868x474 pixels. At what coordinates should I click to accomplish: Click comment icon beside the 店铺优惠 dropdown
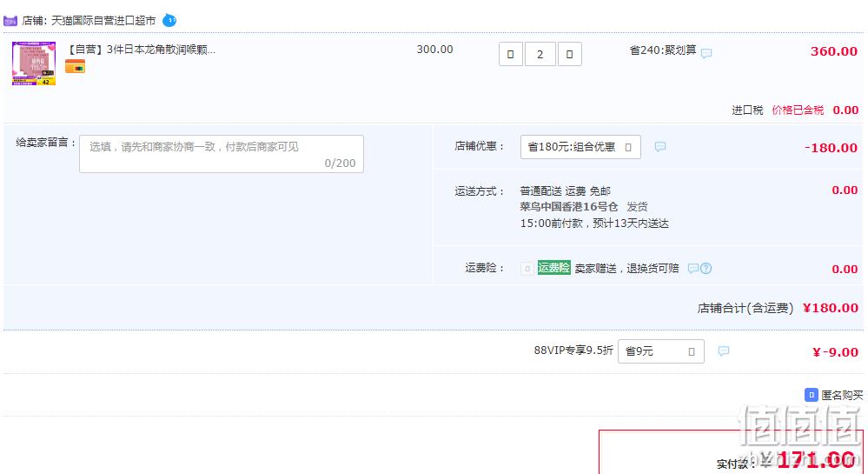tap(659, 146)
